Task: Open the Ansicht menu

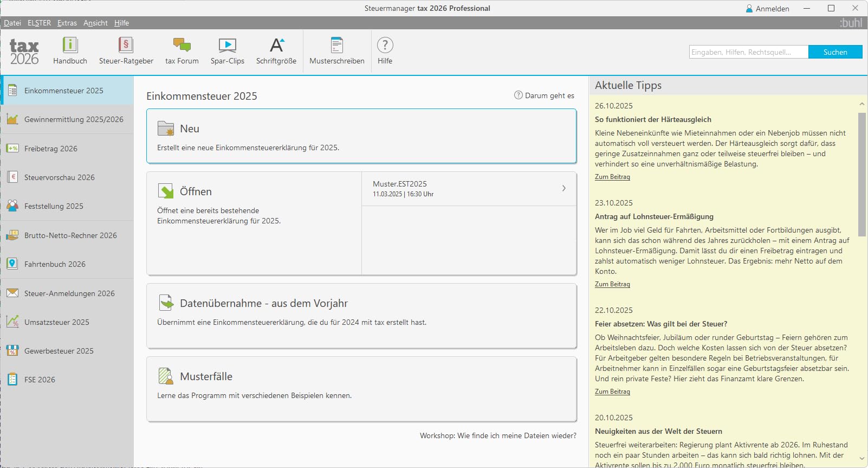Action: pos(95,23)
